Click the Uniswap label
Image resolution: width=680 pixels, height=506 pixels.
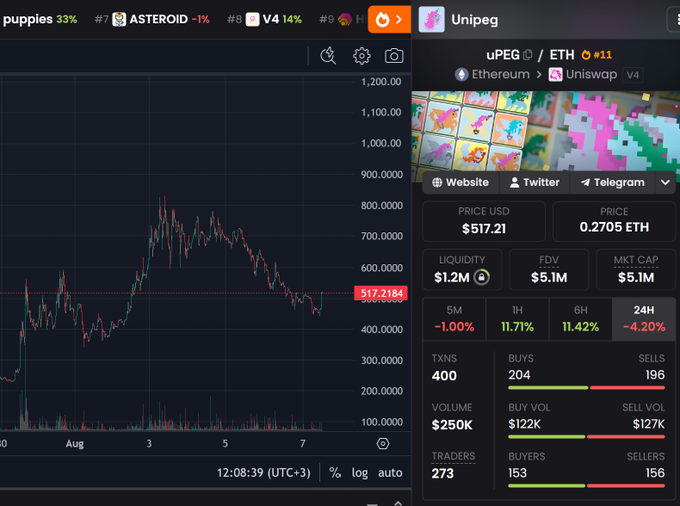tap(591, 75)
